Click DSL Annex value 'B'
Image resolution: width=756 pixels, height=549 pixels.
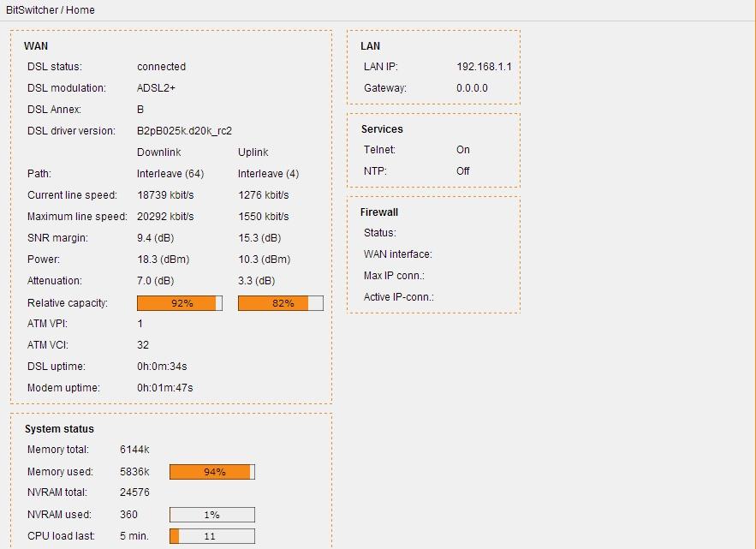140,110
